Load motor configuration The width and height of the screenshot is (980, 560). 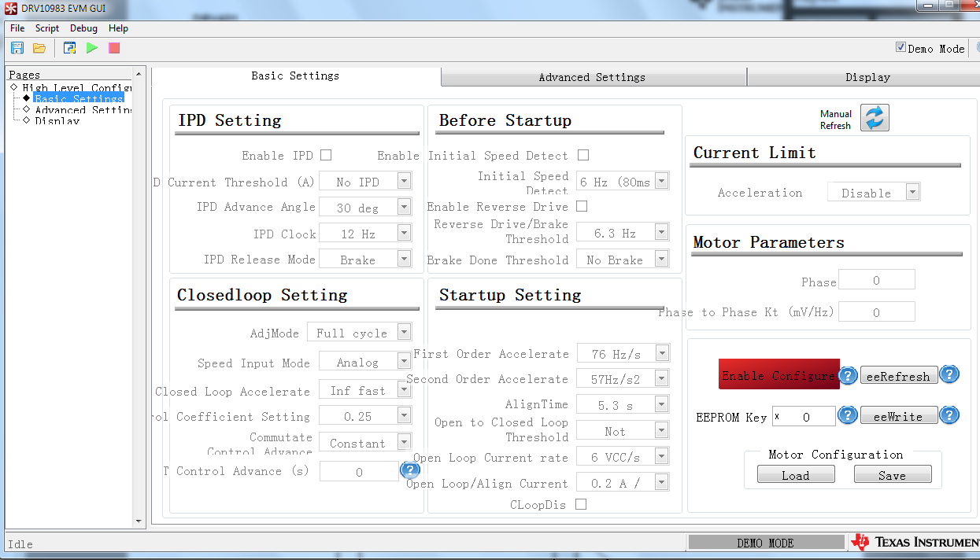796,475
